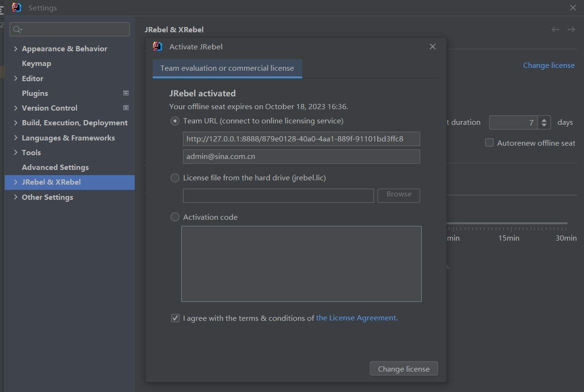Select Team evaluation or commercial license tab

tap(227, 68)
